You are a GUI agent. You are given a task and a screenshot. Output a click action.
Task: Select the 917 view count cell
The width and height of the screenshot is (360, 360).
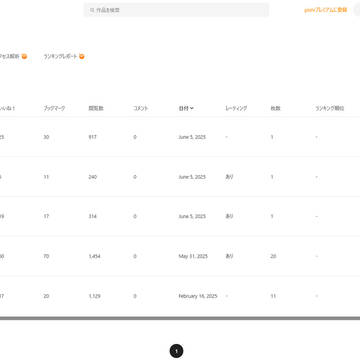pyautogui.click(x=92, y=137)
